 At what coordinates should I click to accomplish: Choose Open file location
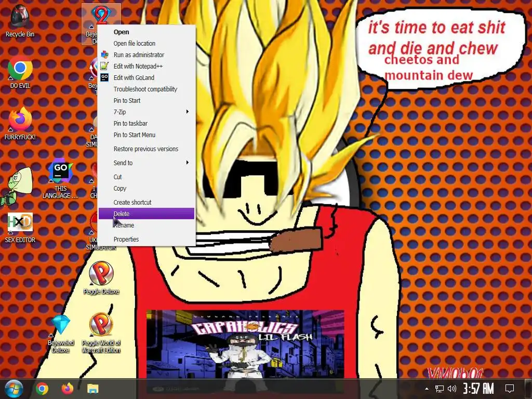(x=146, y=44)
